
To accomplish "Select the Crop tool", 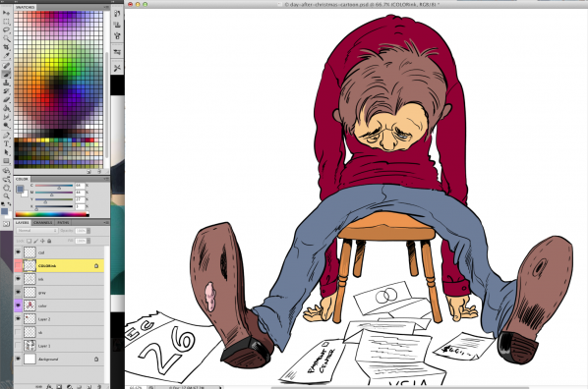I will pos(6,47).
